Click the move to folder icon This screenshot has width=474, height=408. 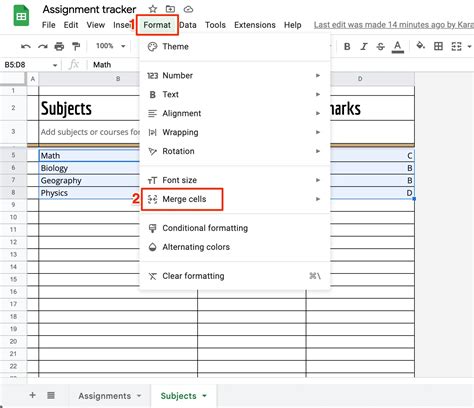coord(170,9)
